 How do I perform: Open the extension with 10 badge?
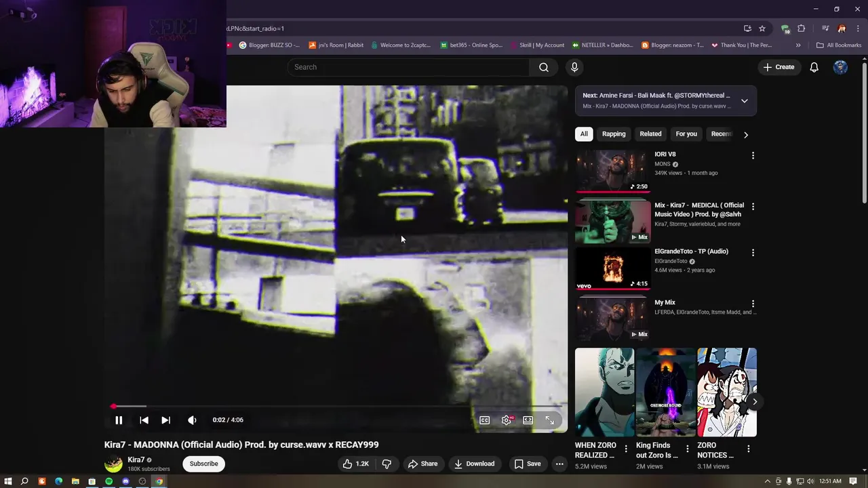coord(785,28)
